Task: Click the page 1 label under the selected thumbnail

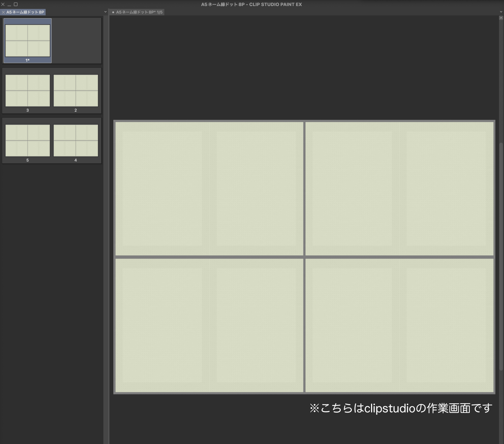Action: click(27, 60)
